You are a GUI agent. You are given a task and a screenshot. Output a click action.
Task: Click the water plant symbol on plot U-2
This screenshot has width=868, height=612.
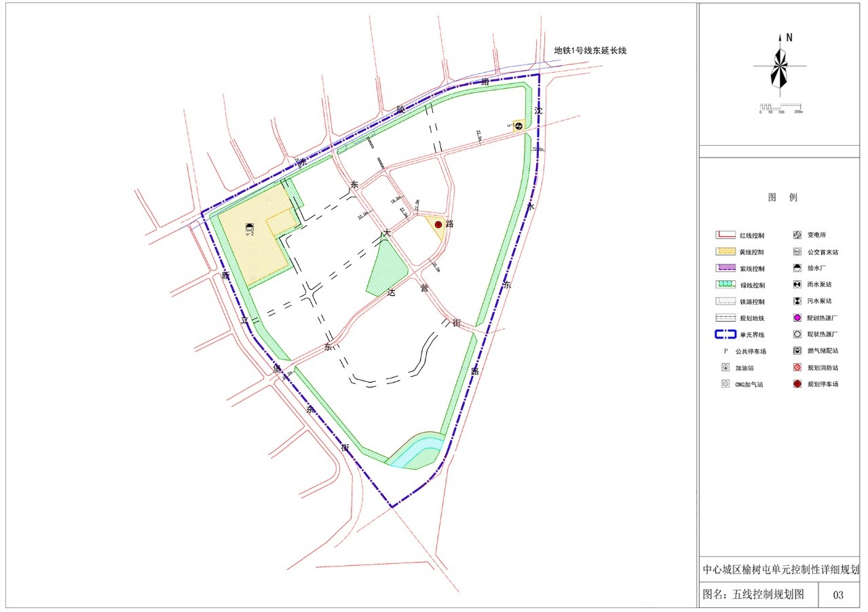250,227
